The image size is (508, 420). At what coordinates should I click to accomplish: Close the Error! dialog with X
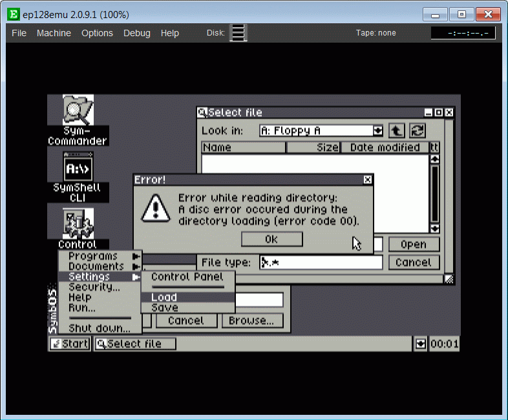[368, 180]
